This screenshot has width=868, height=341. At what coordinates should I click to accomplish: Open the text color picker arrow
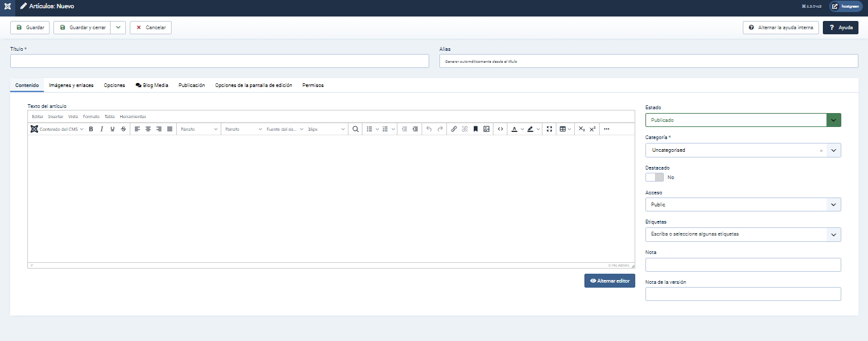pos(523,129)
